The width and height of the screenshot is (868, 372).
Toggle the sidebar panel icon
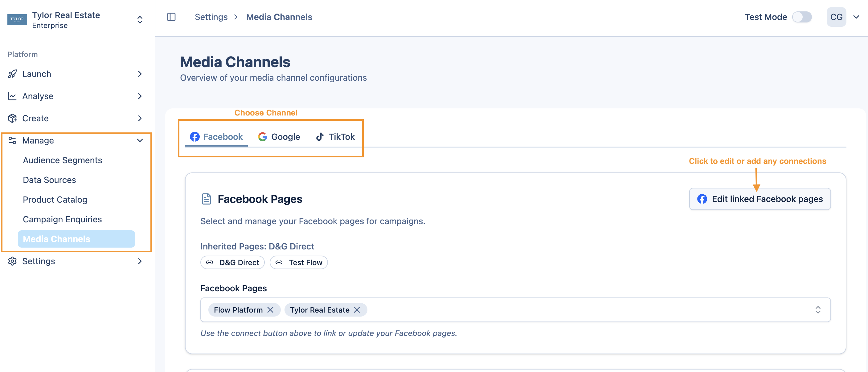pos(171,17)
